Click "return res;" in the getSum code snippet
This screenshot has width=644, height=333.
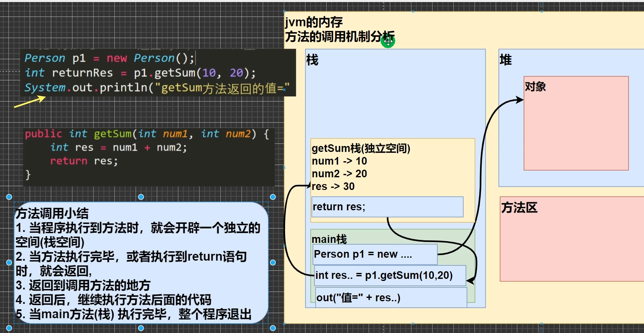84,161
